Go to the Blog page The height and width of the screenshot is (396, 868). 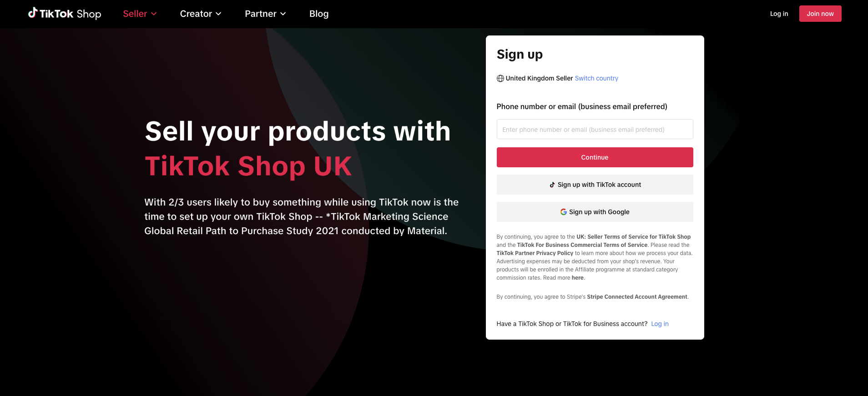(x=319, y=14)
